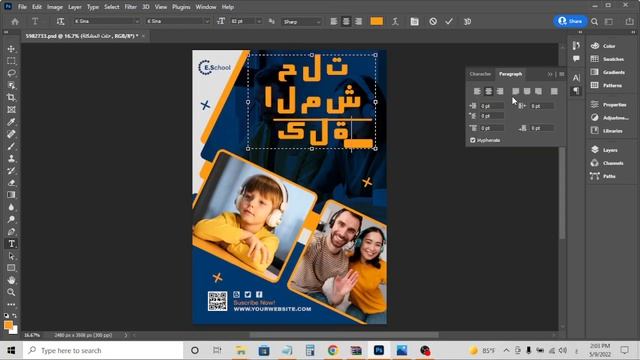
Task: Open the font family dropdown
Action: coord(137,21)
